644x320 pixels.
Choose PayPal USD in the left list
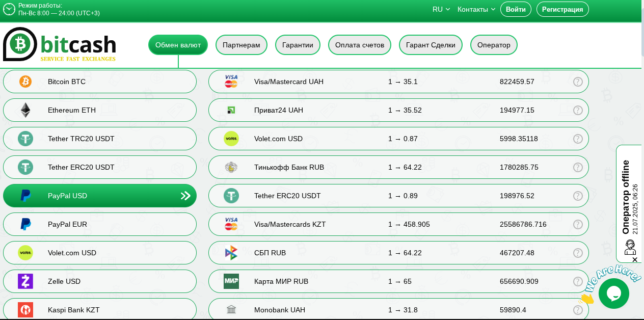pos(100,196)
